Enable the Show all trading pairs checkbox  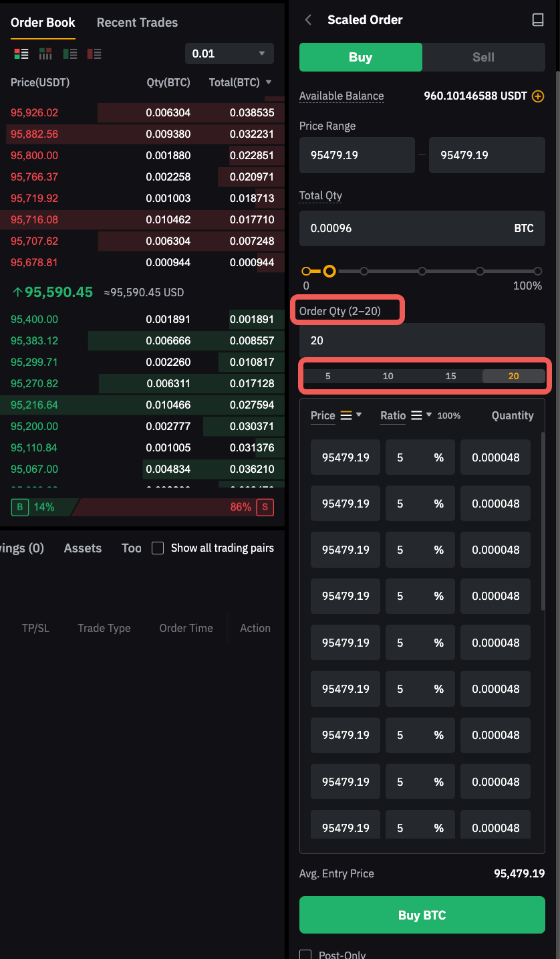click(158, 548)
